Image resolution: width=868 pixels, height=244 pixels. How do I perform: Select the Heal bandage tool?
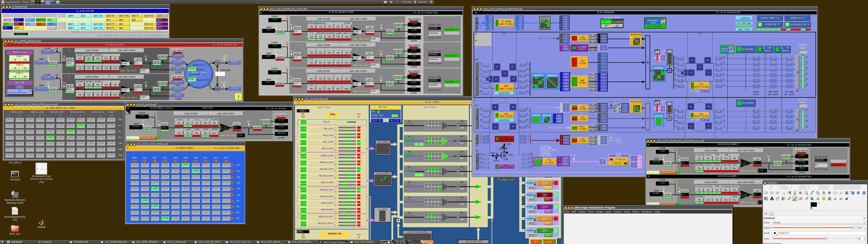coord(824,198)
